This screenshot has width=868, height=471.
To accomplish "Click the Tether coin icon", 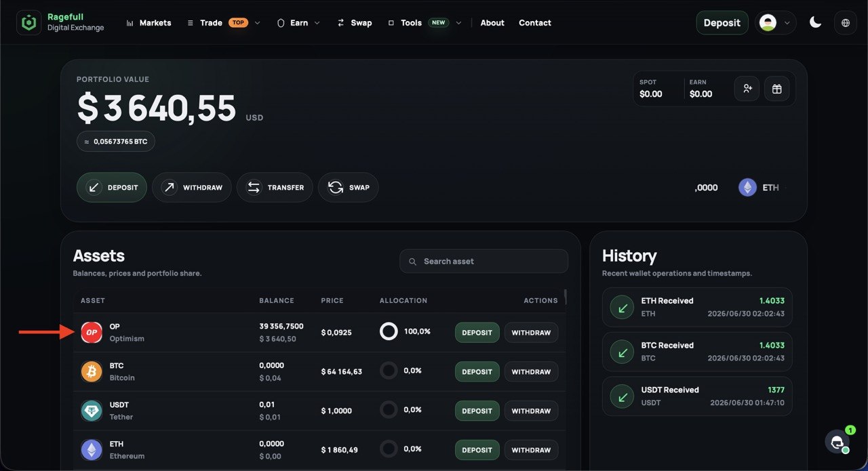I will tap(92, 411).
